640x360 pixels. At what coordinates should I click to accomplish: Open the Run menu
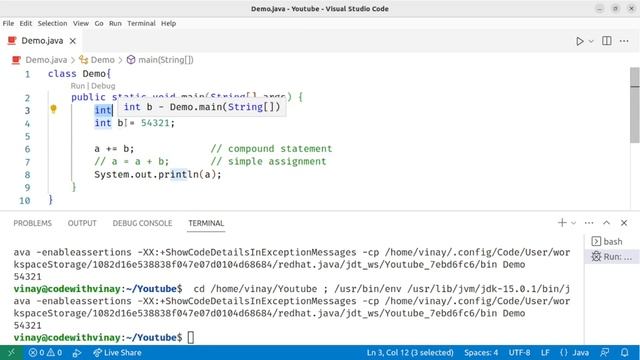(x=115, y=23)
